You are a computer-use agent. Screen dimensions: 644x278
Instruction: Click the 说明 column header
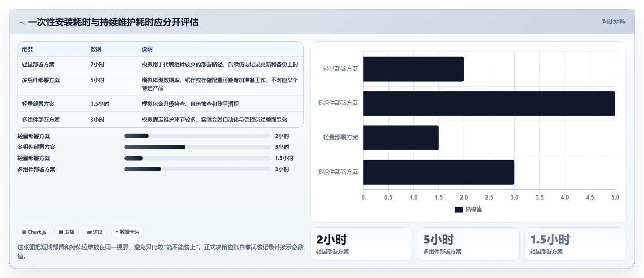click(x=147, y=49)
